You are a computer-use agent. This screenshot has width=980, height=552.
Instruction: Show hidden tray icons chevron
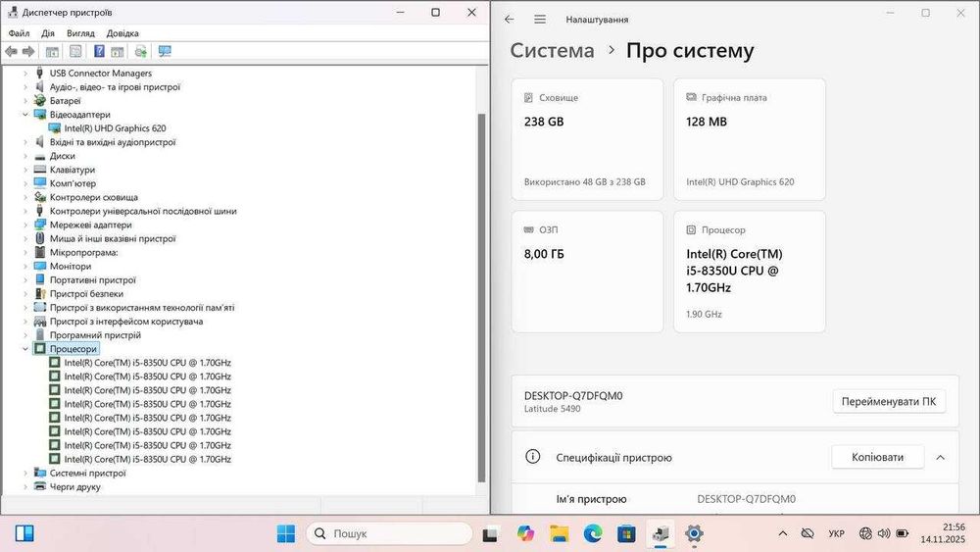click(x=782, y=533)
